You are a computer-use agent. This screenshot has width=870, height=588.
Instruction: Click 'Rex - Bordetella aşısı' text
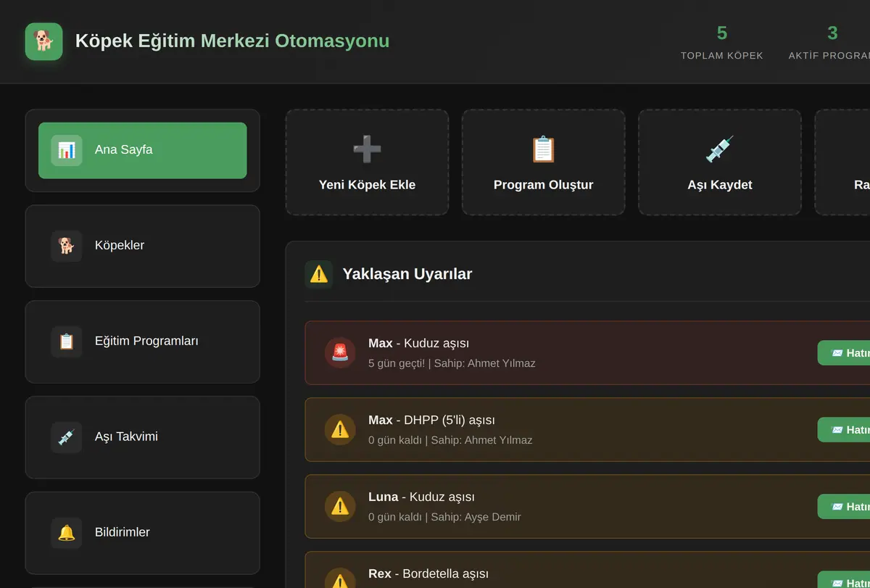428,574
